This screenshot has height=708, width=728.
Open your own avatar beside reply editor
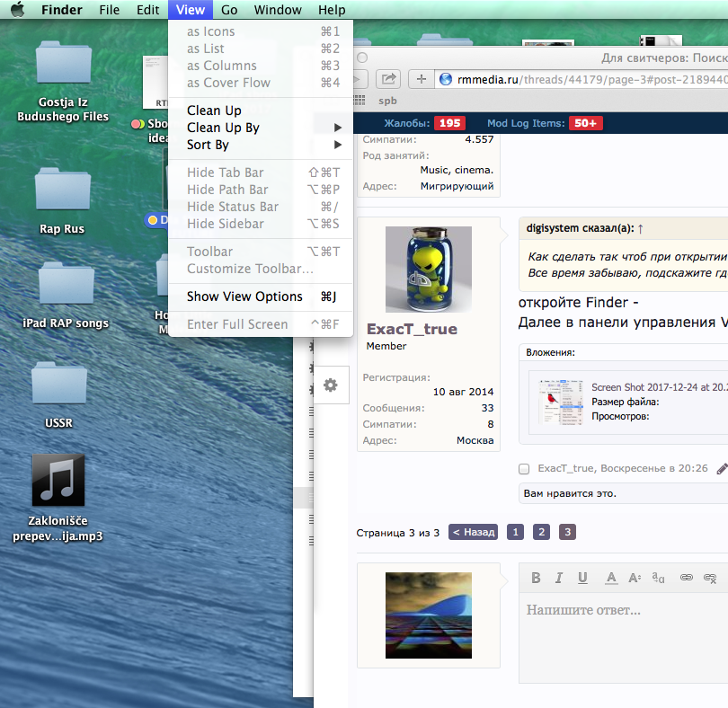(429, 615)
